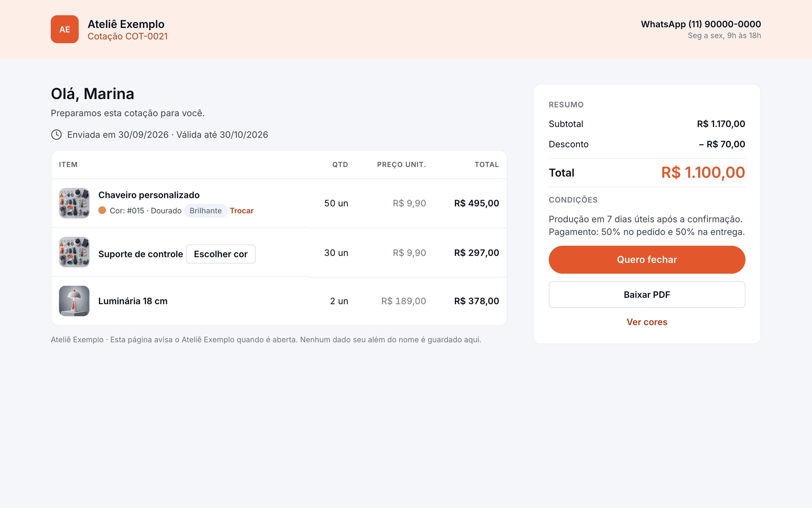The image size is (812, 508).
Task: Click the PREÇO UNIT. column header
Action: click(x=401, y=165)
